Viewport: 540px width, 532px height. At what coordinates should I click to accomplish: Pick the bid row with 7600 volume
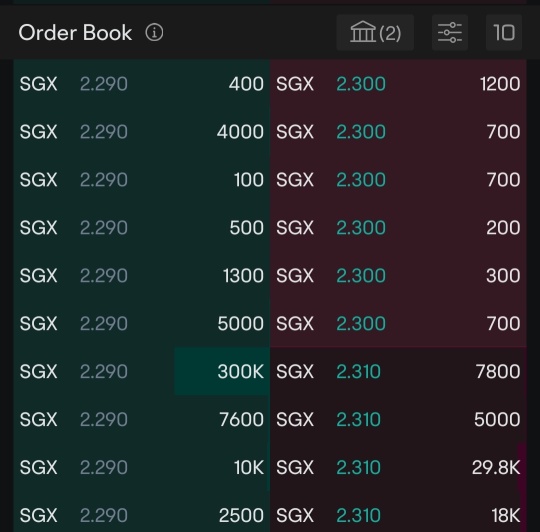[x=142, y=419]
